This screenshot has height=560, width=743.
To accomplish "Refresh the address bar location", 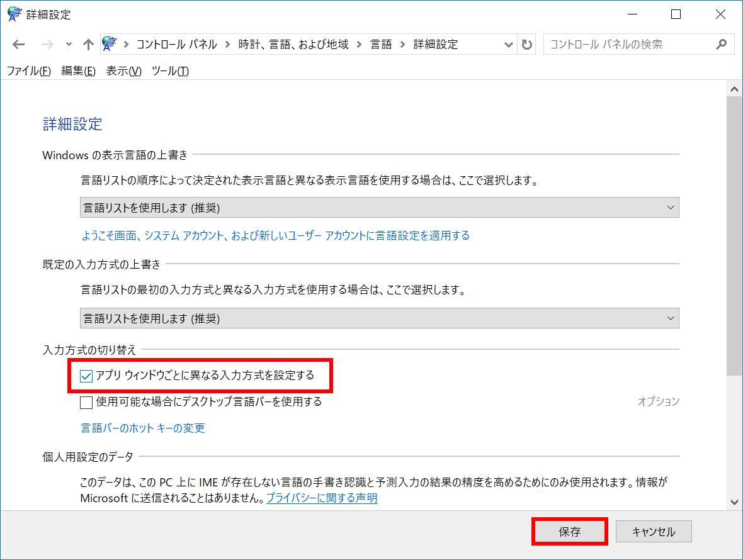I will [x=527, y=45].
